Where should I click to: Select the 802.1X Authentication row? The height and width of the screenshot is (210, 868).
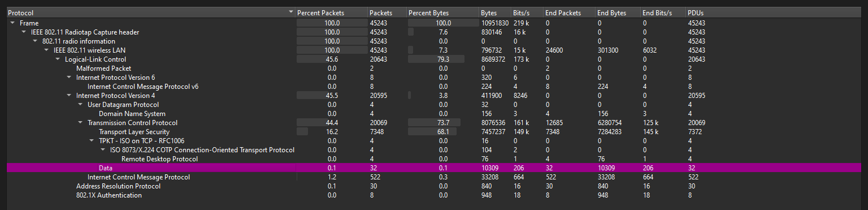point(434,195)
